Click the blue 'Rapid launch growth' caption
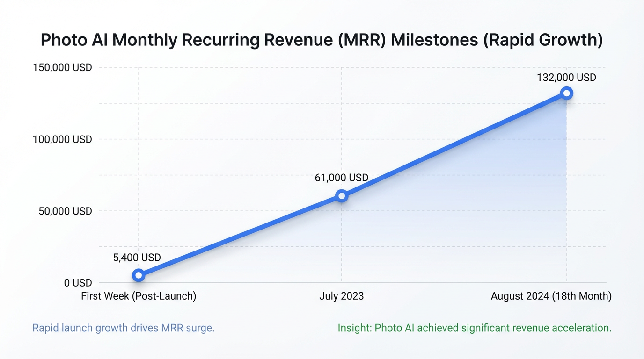 [123, 328]
